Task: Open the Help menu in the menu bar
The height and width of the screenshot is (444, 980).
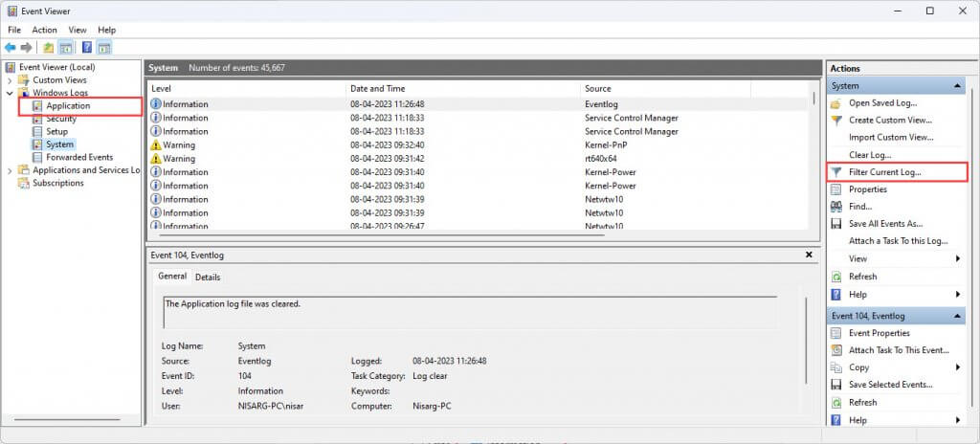Action: click(x=107, y=30)
